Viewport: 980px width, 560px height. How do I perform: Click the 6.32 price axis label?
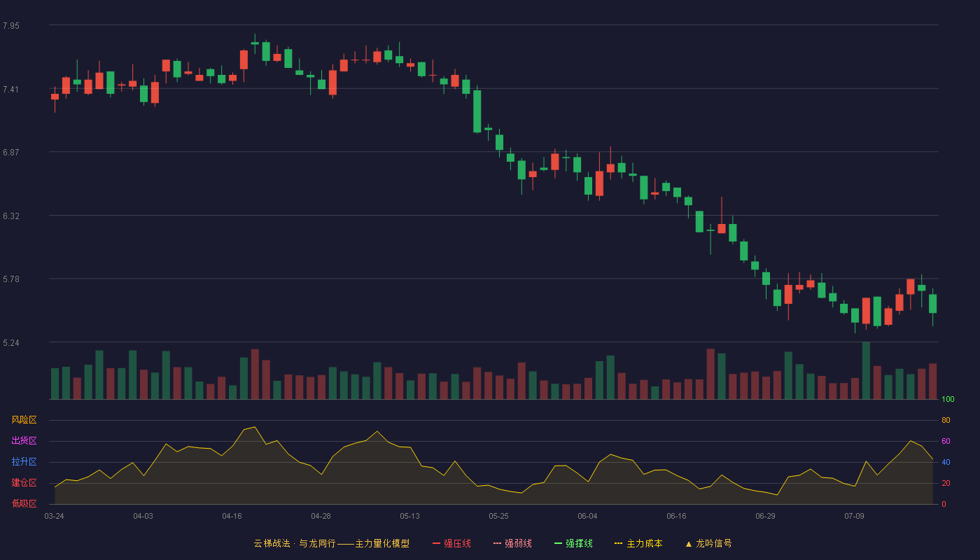pyautogui.click(x=11, y=216)
